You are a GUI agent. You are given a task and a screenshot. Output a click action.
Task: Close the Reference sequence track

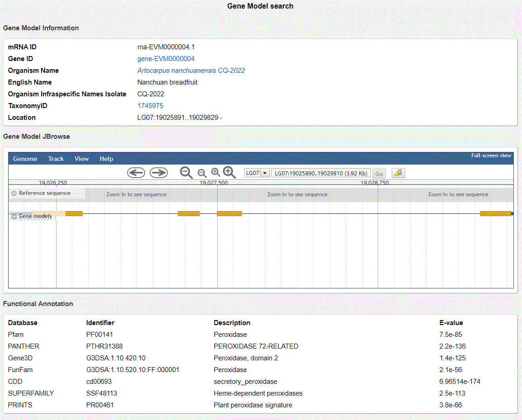coord(14,193)
